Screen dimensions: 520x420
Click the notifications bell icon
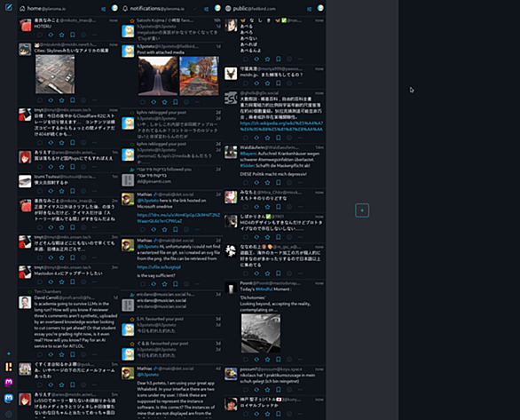[125, 9]
